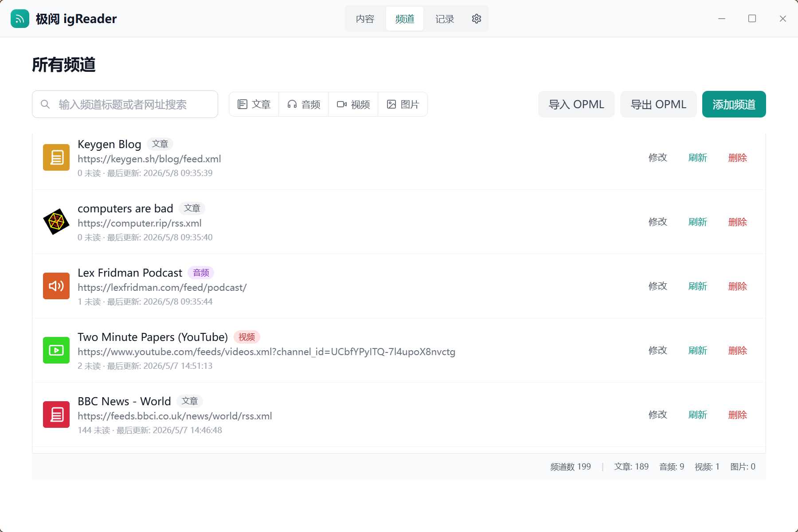Click the feeds.bbci.co.uk URL
The width and height of the screenshot is (798, 532).
(x=175, y=416)
